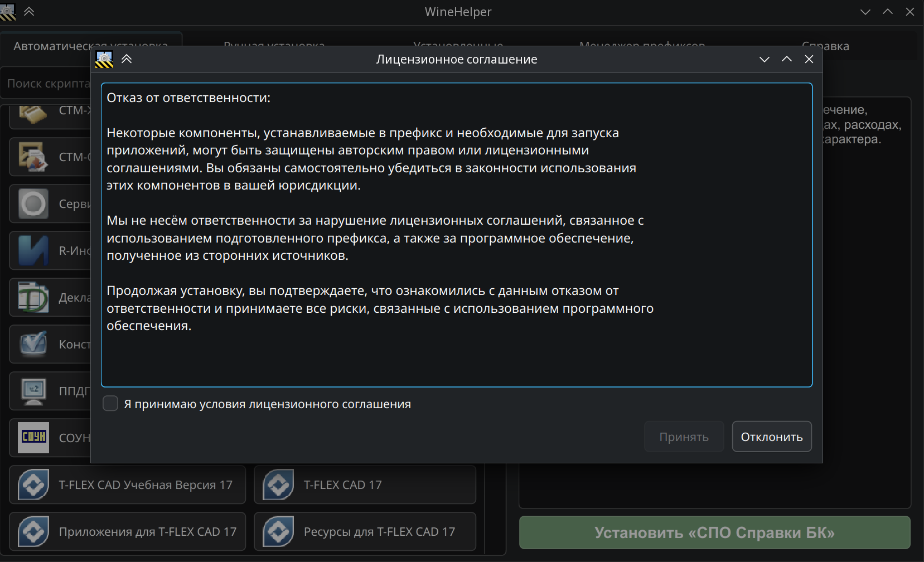Select the green Декла script icon
Viewport: 924px width, 562px height.
(x=33, y=298)
